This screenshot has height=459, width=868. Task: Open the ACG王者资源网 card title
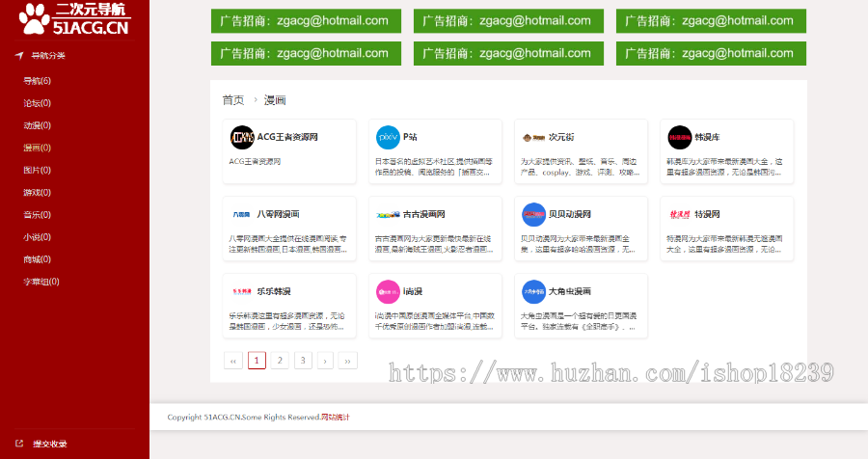click(x=287, y=137)
